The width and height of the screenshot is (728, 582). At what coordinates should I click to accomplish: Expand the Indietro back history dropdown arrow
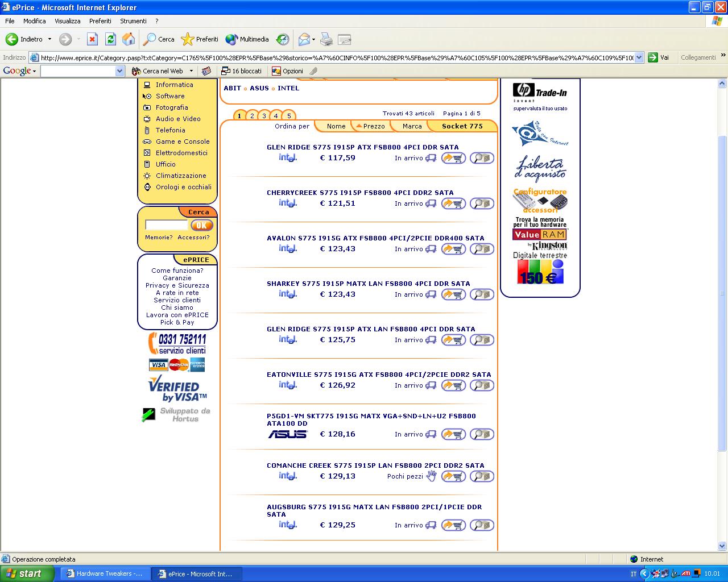click(49, 39)
